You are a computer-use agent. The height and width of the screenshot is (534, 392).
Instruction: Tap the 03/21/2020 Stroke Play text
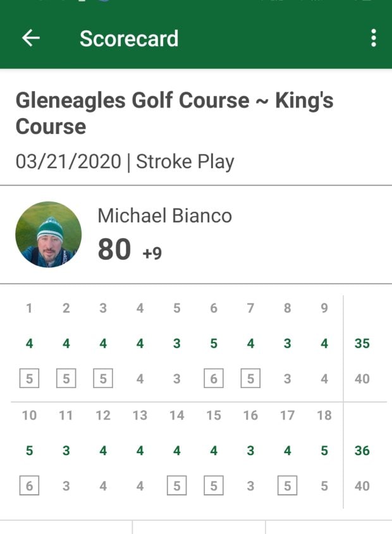tap(125, 162)
